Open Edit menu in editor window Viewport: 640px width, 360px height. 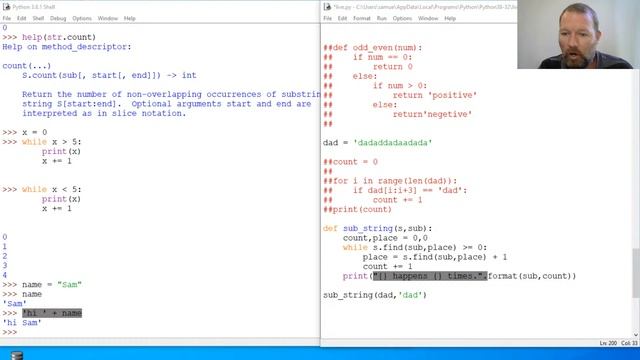(342, 18)
